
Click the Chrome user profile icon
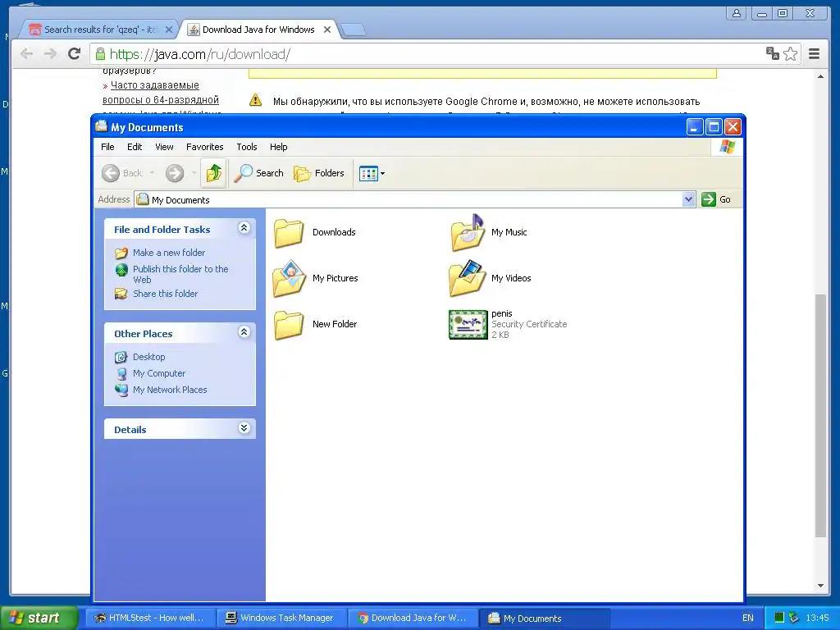tap(737, 13)
